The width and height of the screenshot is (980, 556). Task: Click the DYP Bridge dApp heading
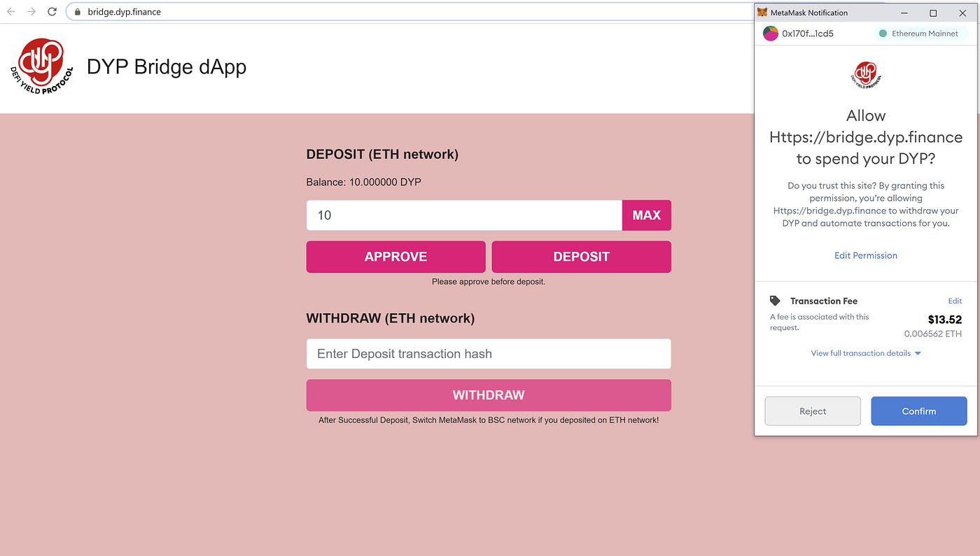[x=167, y=67]
